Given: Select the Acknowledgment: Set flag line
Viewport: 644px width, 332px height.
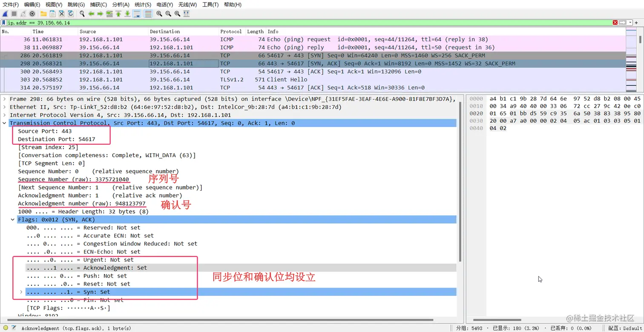Looking at the screenshot, I should pyautogui.click(x=241, y=268).
